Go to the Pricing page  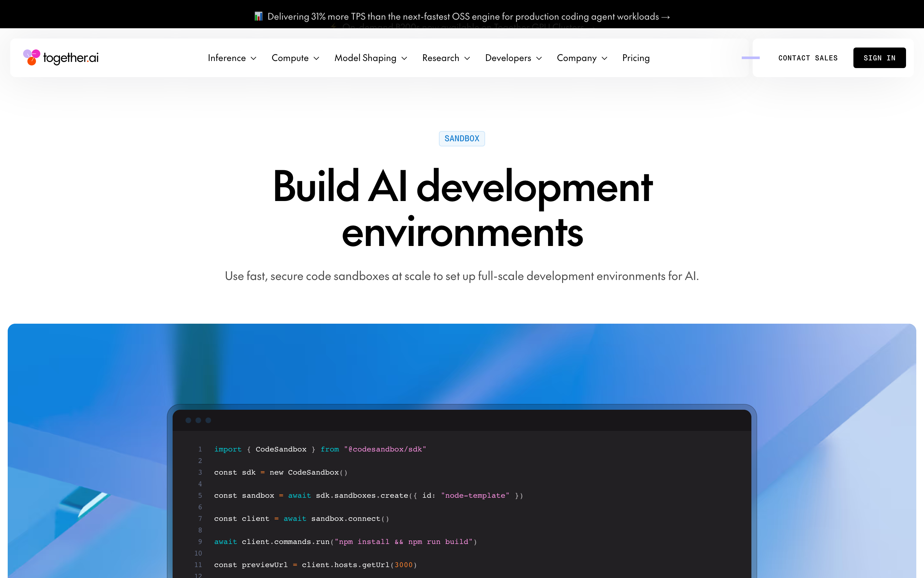point(636,58)
